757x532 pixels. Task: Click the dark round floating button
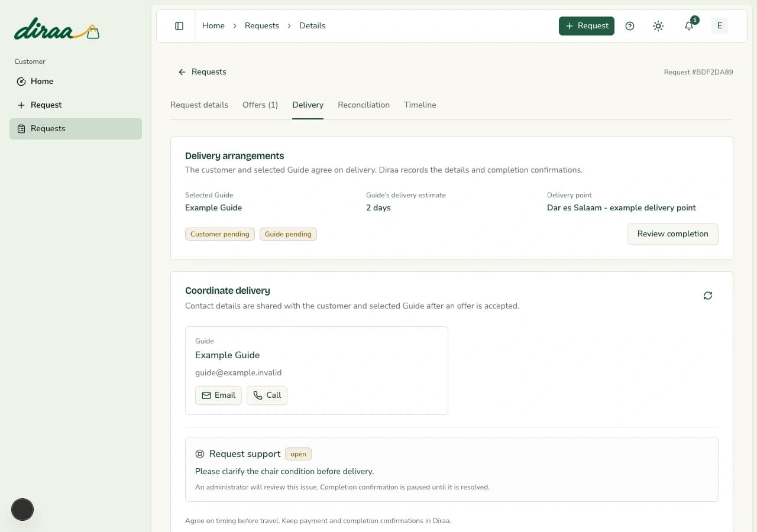coord(22,510)
